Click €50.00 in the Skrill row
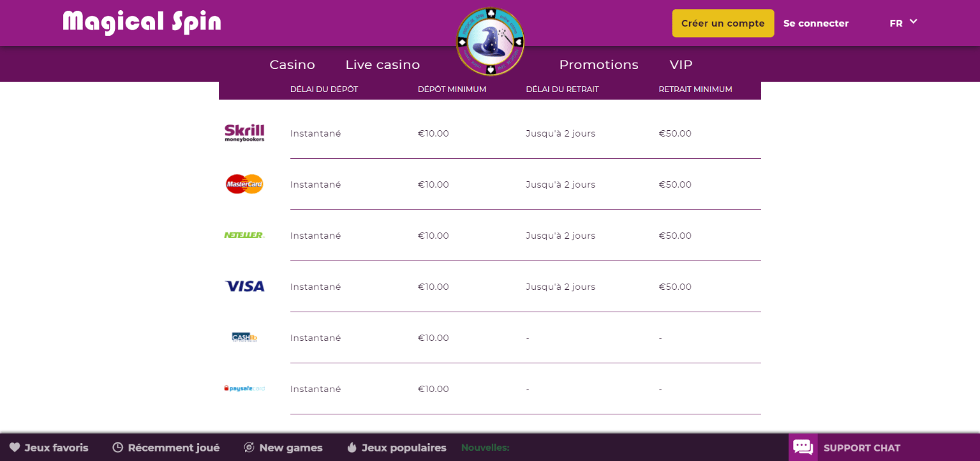 click(675, 133)
